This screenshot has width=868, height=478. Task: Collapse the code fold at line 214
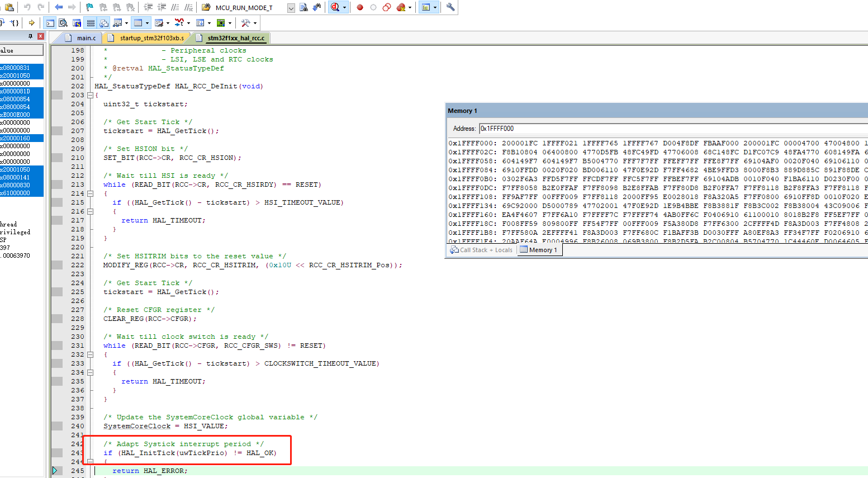click(x=90, y=193)
